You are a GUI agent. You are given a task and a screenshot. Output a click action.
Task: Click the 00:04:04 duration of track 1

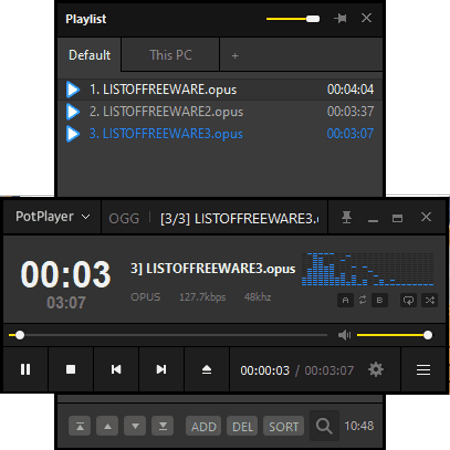[350, 89]
